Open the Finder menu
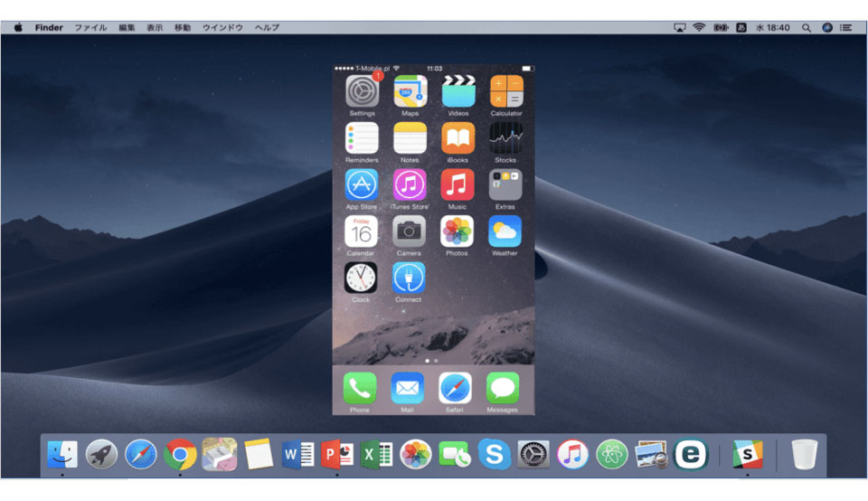 [49, 28]
